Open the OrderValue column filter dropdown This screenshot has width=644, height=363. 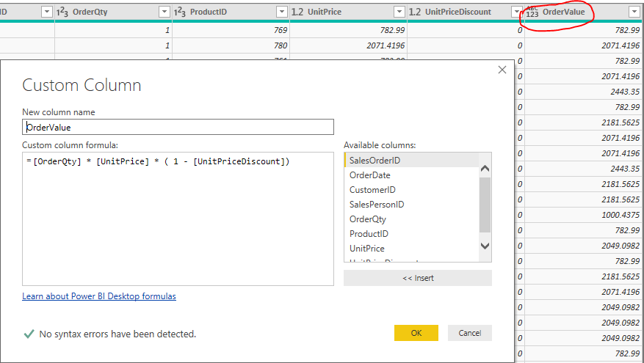pos(634,12)
